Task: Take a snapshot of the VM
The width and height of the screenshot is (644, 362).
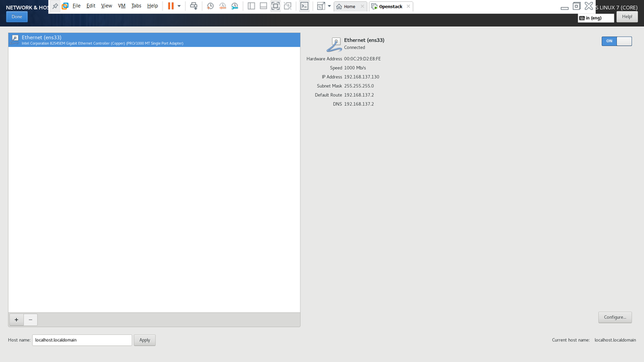Action: (x=210, y=6)
